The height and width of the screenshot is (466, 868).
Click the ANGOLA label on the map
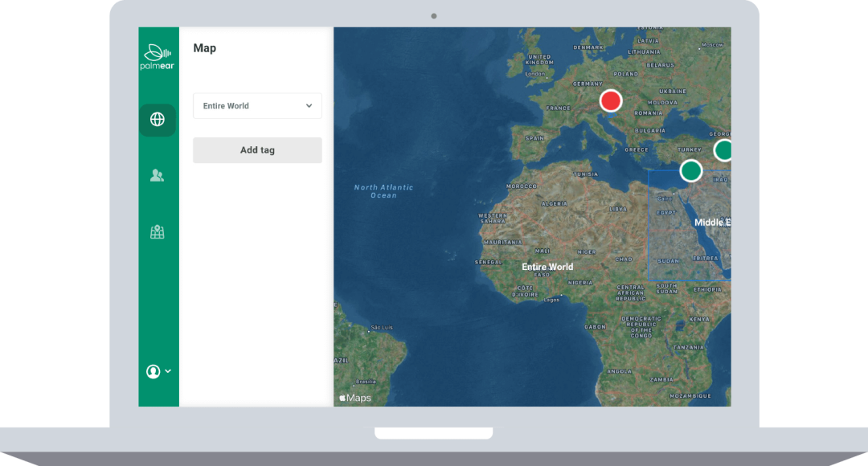click(620, 371)
